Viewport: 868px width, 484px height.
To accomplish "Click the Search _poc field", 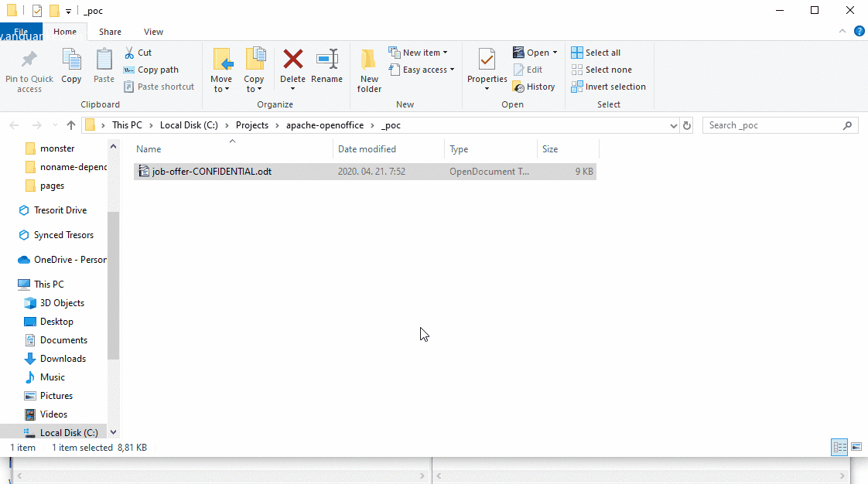I will coord(780,125).
